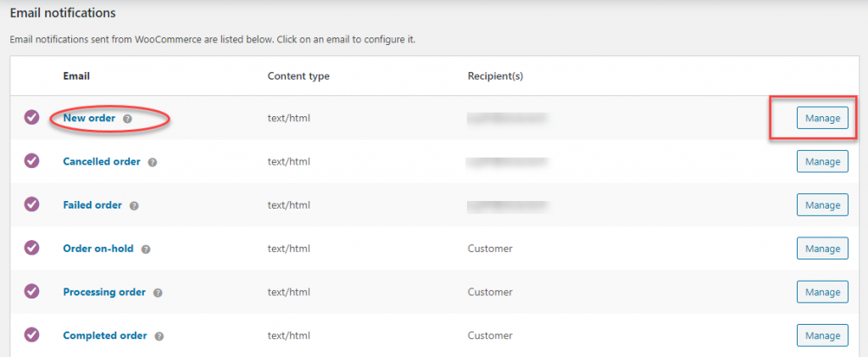
Task: Open the New order email link
Action: [89, 118]
